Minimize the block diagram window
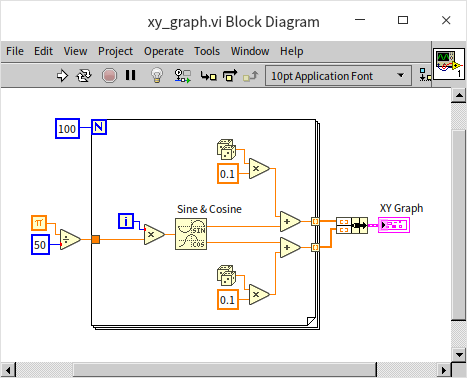 click(x=360, y=20)
